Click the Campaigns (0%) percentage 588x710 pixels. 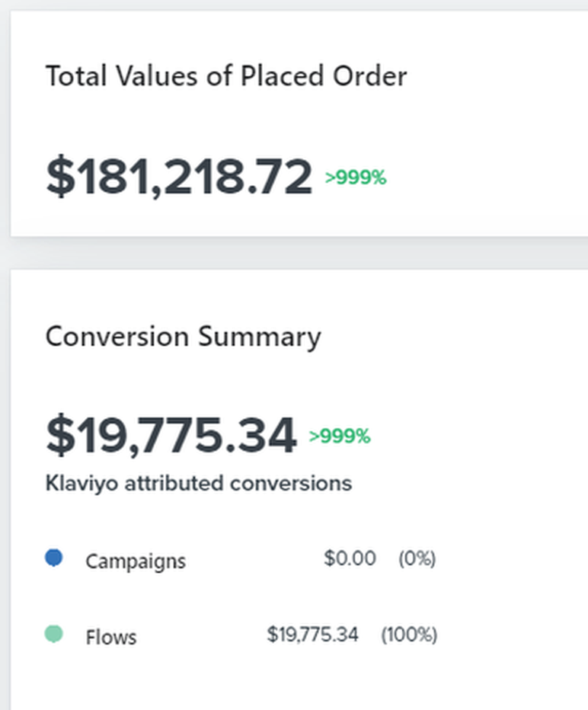[x=417, y=558]
